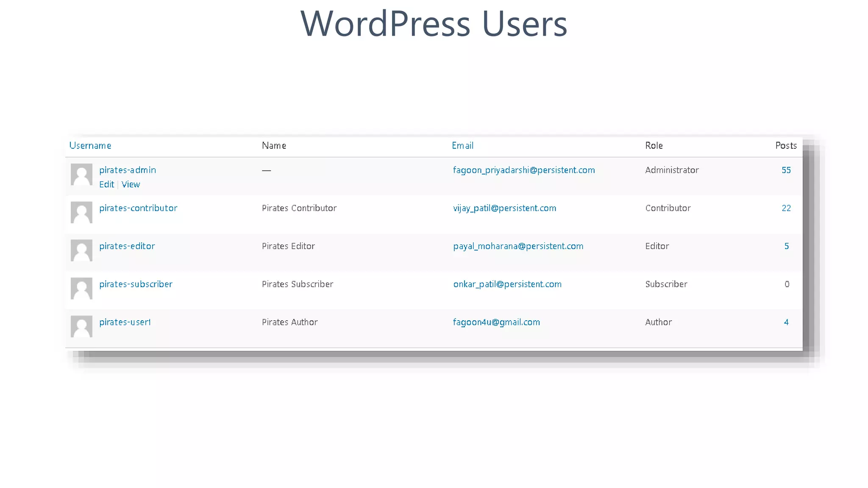Click the pirates-editor avatar image

pos(81,250)
